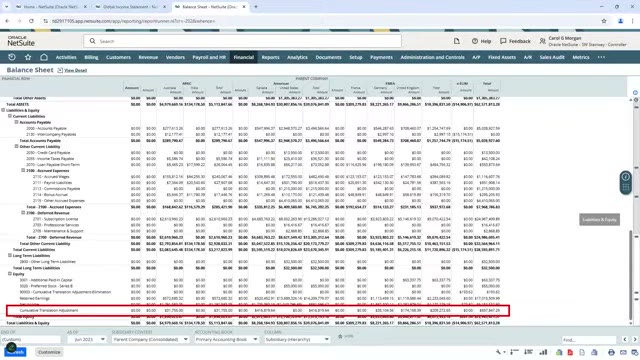The width and height of the screenshot is (640, 360).
Task: Collapse the 2700 - Deferred Revenue group
Action: 23,213
